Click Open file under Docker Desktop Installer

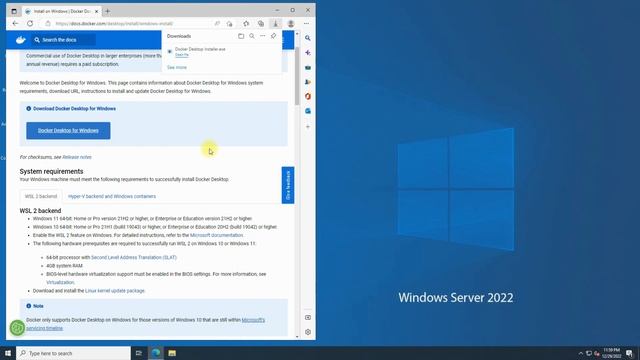[x=182, y=55]
